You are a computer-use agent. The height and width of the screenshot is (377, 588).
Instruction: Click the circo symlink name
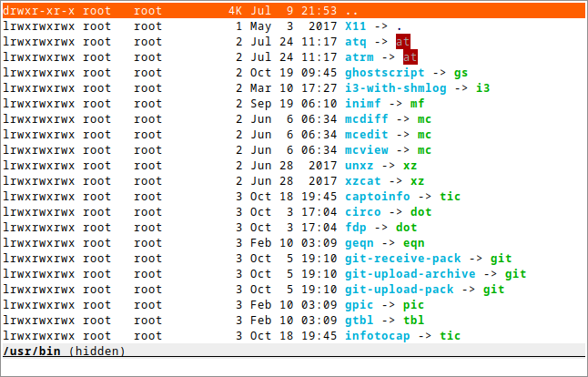pyautogui.click(x=363, y=212)
